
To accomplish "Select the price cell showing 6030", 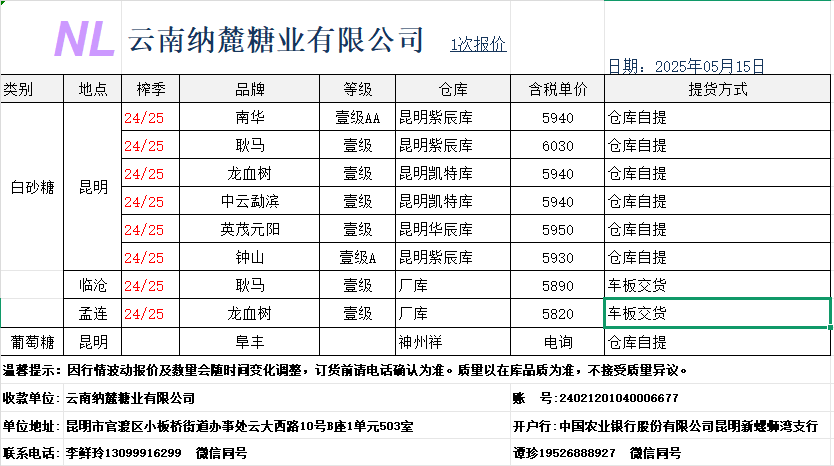I will (556, 145).
